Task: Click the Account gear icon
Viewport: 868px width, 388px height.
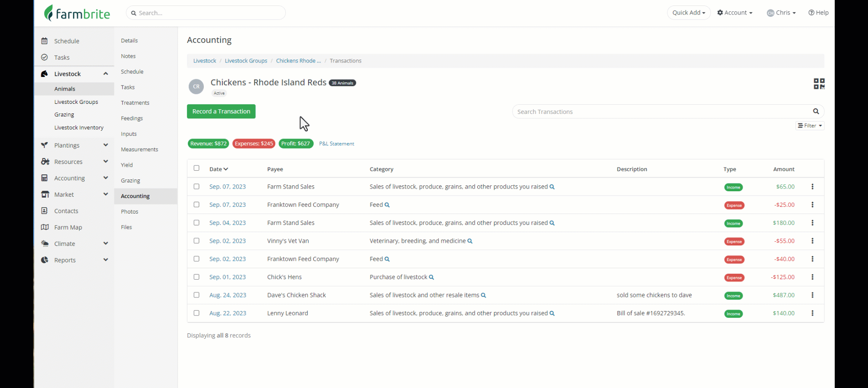Action: pos(720,13)
